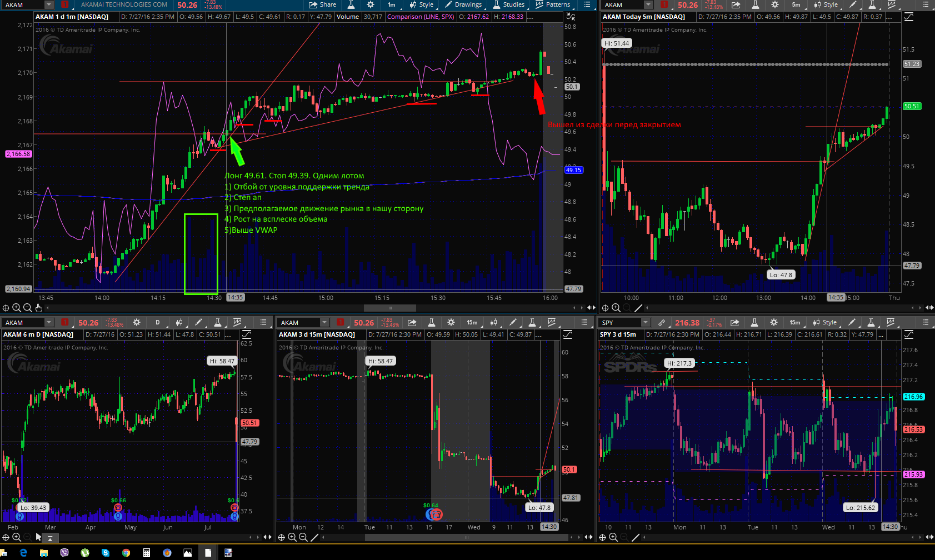Open File Explorer from taskbar

click(44, 553)
